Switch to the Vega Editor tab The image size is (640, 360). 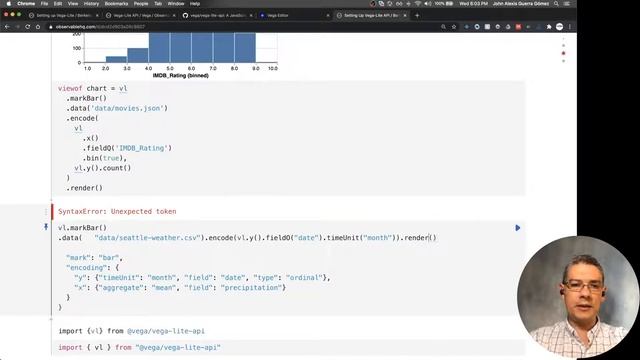click(294, 15)
